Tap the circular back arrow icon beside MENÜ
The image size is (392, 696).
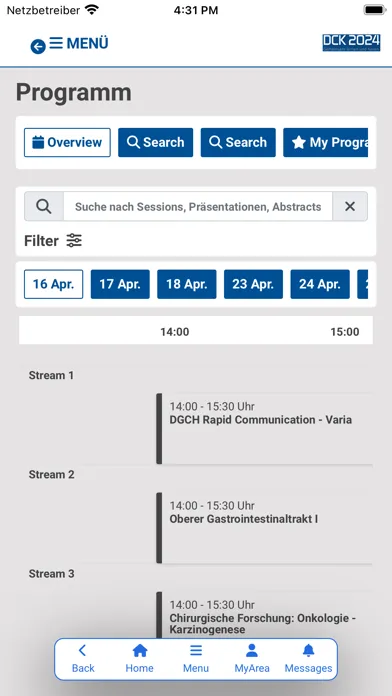pos(38,46)
